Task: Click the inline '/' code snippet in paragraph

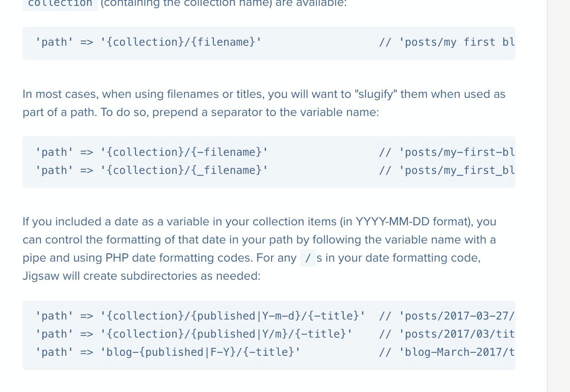Action: 308,258
